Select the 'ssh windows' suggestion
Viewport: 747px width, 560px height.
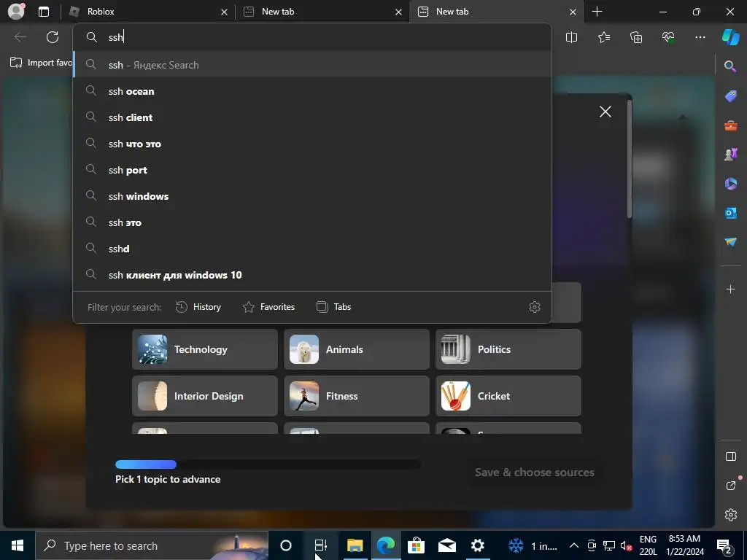312,195
